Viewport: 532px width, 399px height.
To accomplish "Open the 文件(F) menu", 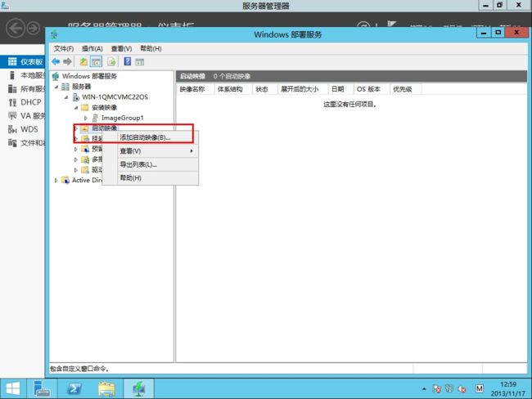I will tap(64, 48).
